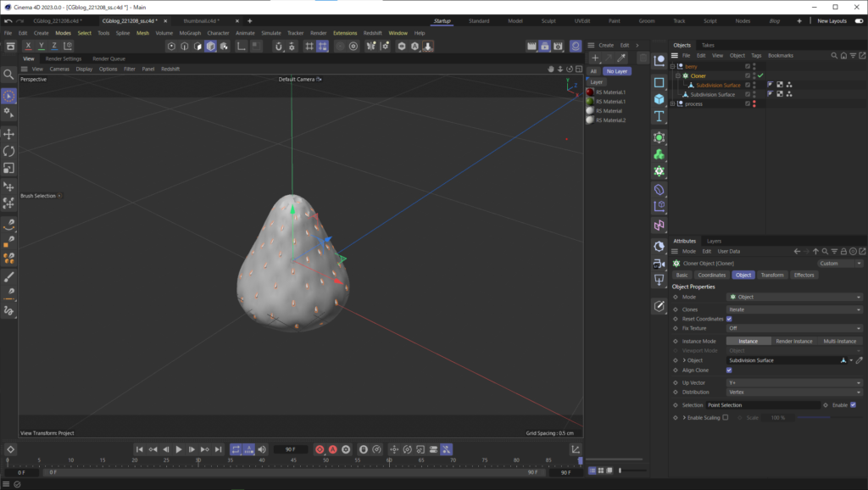Click the red RS Material.1 swatch

pos(588,92)
